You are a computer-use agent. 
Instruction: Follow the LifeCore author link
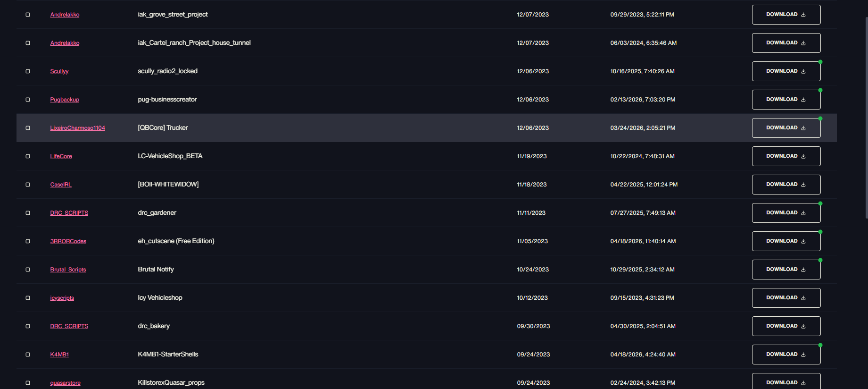click(x=61, y=156)
